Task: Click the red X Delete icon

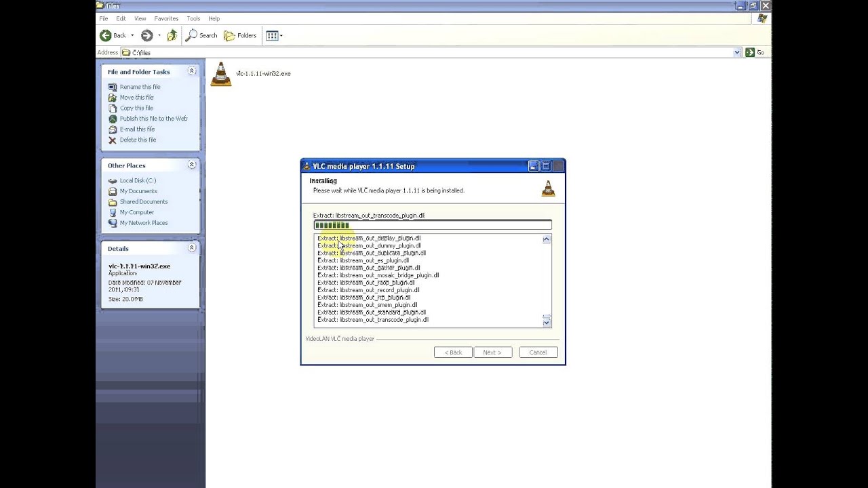Action: pyautogui.click(x=113, y=140)
